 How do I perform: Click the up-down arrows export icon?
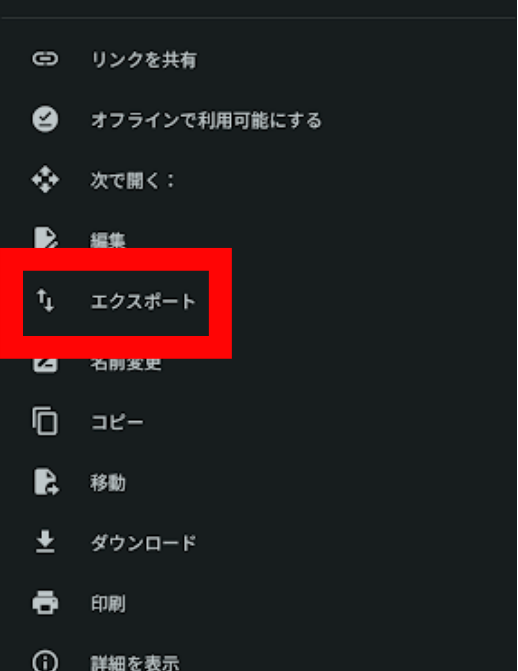[x=45, y=300]
